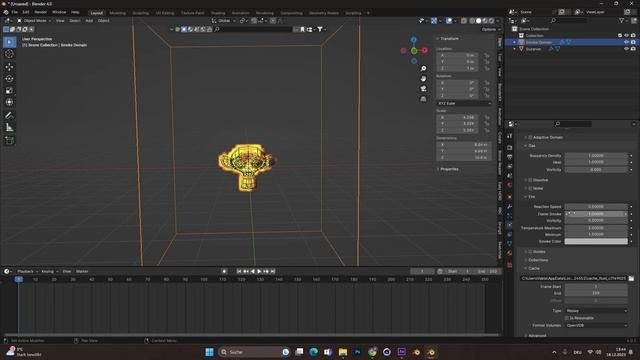
Task: Select the Rotate tool
Action: pos(9,78)
